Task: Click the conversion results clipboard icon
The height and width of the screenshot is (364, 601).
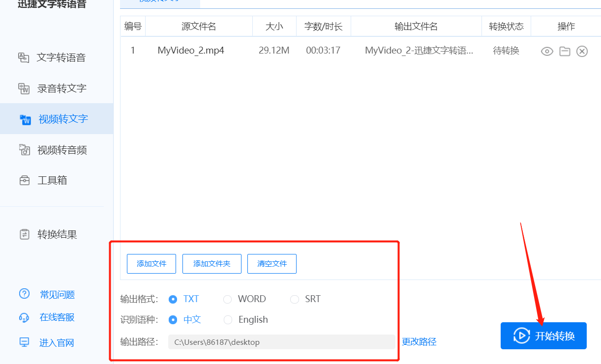Action: tap(24, 234)
